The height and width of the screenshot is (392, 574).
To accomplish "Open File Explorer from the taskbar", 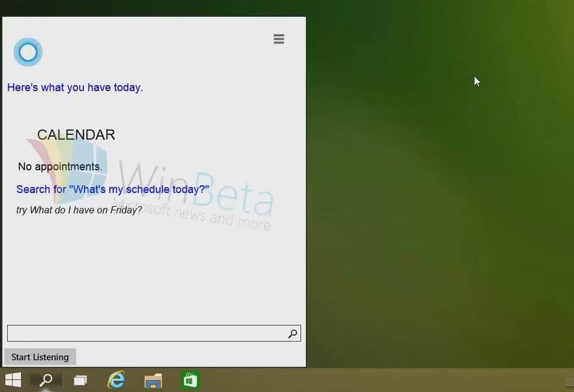I will coord(153,381).
